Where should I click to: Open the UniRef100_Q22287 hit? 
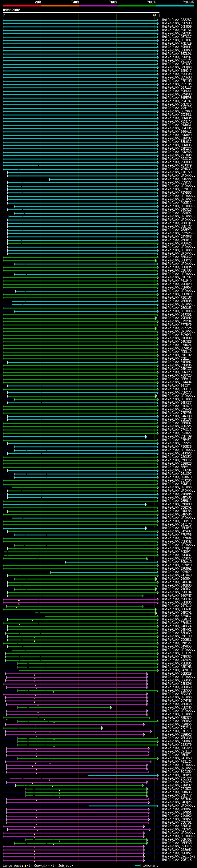[176, 20]
